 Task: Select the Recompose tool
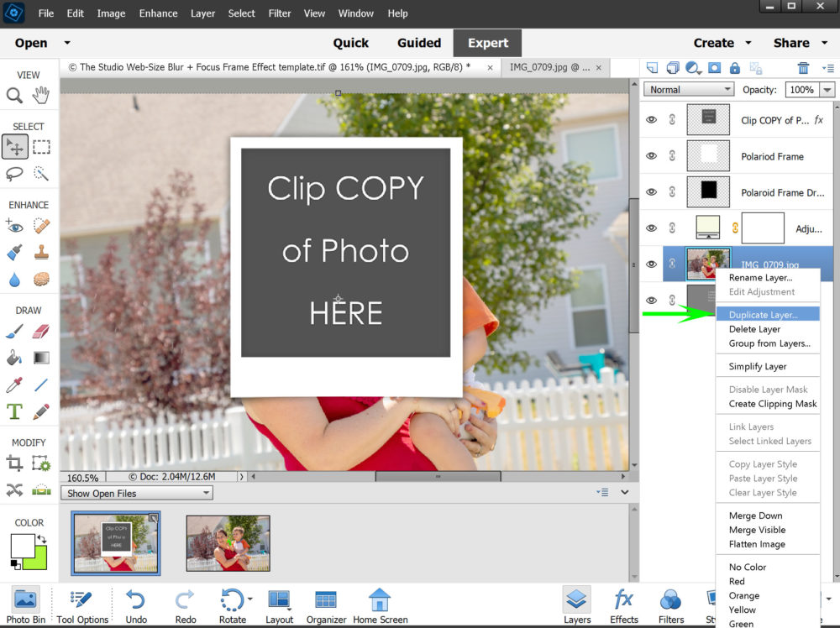tap(41, 463)
